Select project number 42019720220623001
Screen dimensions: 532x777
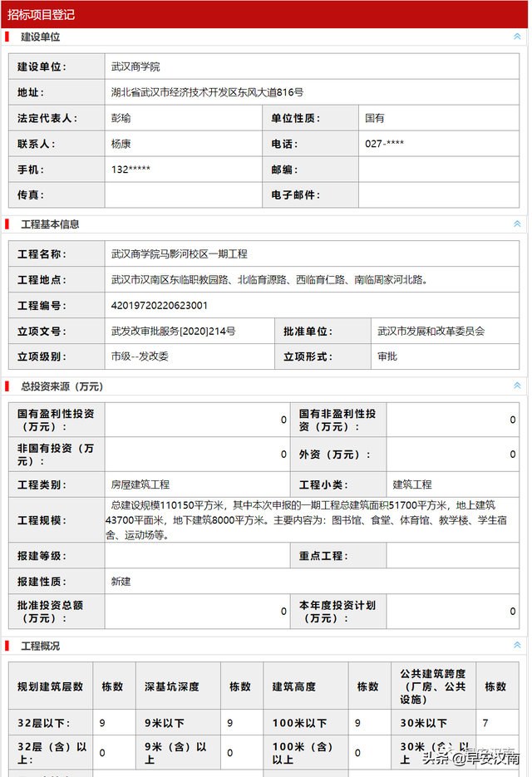pyautogui.click(x=159, y=306)
